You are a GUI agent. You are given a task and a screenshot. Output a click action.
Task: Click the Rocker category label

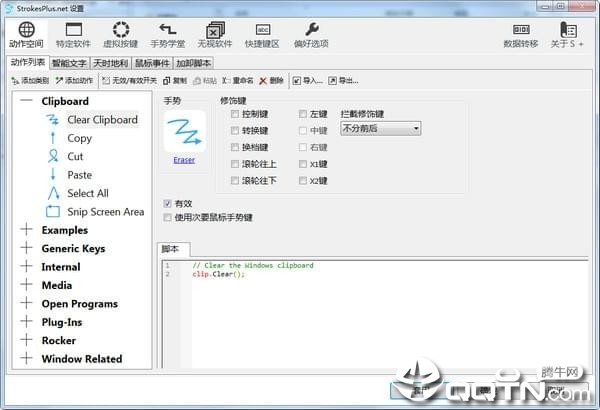point(59,340)
